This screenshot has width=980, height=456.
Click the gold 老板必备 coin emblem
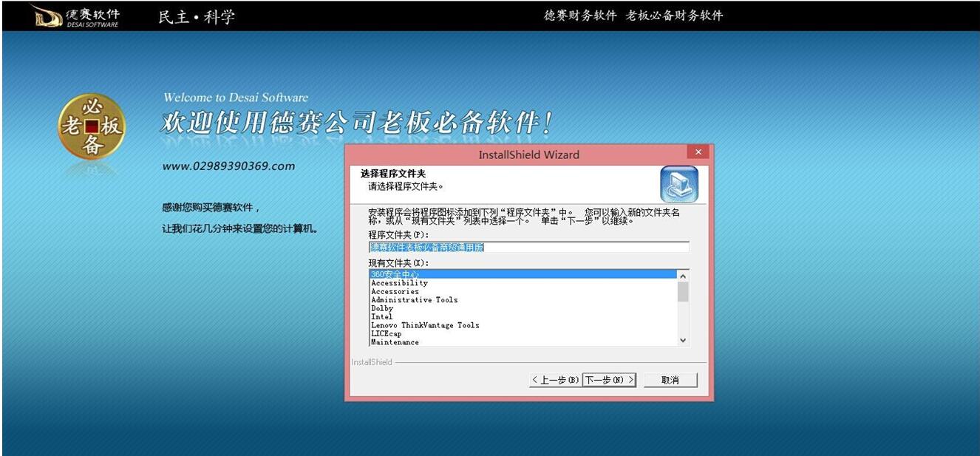coord(92,126)
